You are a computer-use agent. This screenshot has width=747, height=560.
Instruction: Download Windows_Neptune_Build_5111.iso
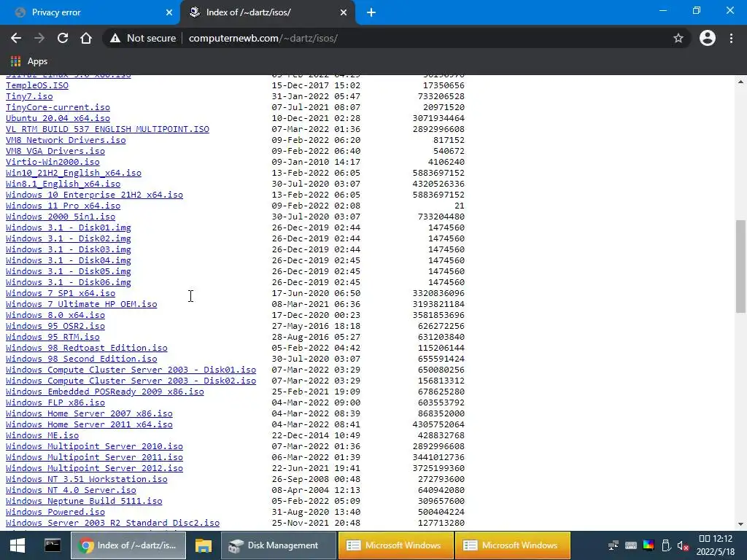(x=84, y=502)
